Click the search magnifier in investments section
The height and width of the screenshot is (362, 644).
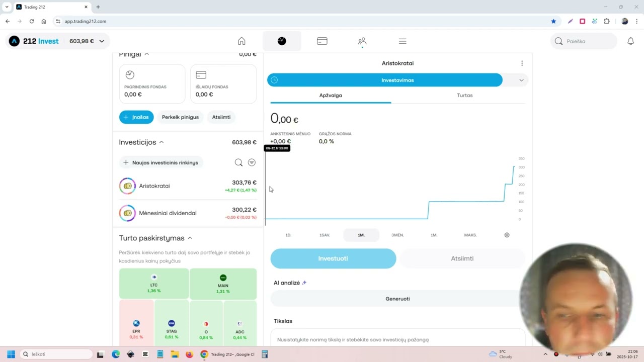238,162
